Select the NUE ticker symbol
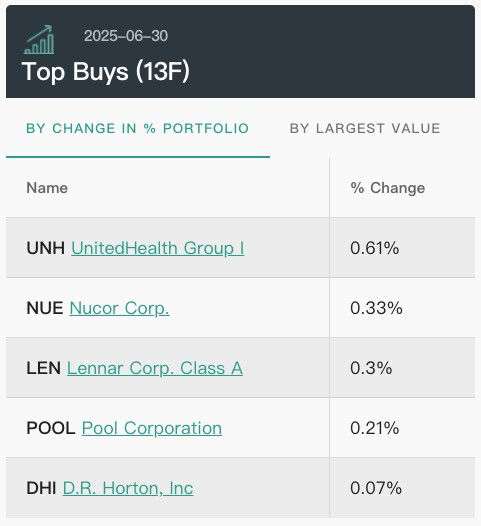481x526 pixels. 45,308
